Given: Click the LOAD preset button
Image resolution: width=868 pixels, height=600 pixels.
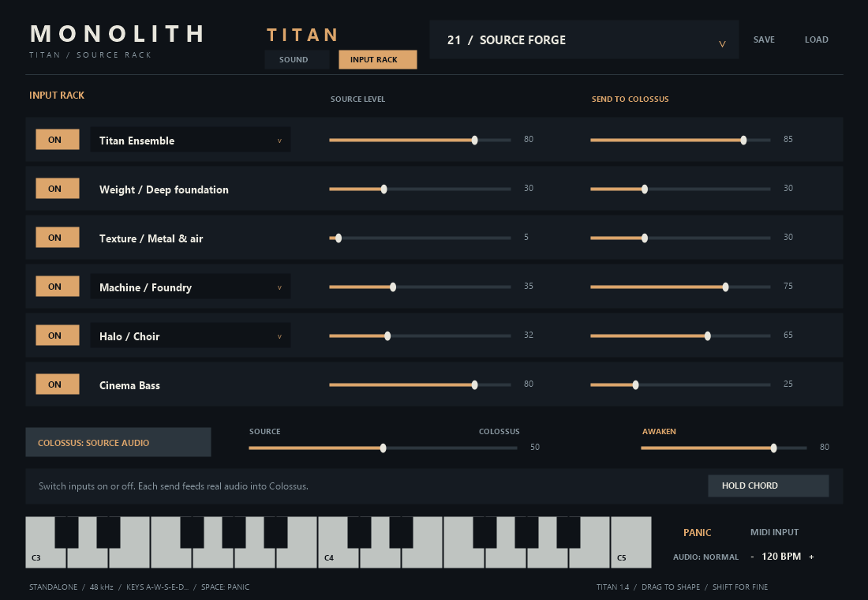Looking at the screenshot, I should point(817,39).
